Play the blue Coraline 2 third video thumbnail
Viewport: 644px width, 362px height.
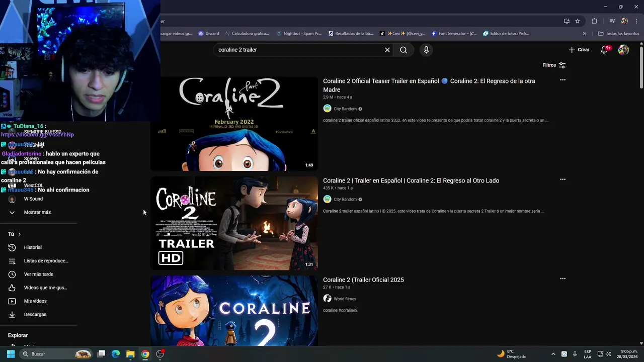234,310
